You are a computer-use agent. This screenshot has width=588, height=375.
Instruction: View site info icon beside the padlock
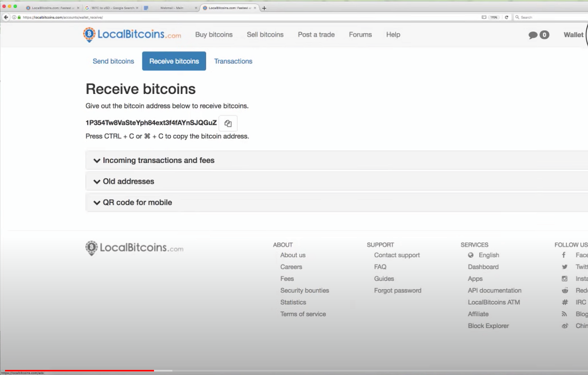14,17
